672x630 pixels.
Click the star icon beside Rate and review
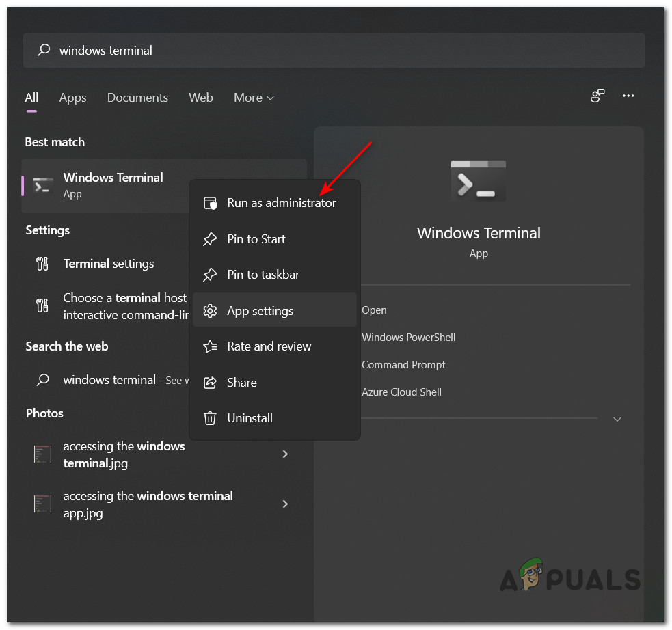[x=210, y=346]
